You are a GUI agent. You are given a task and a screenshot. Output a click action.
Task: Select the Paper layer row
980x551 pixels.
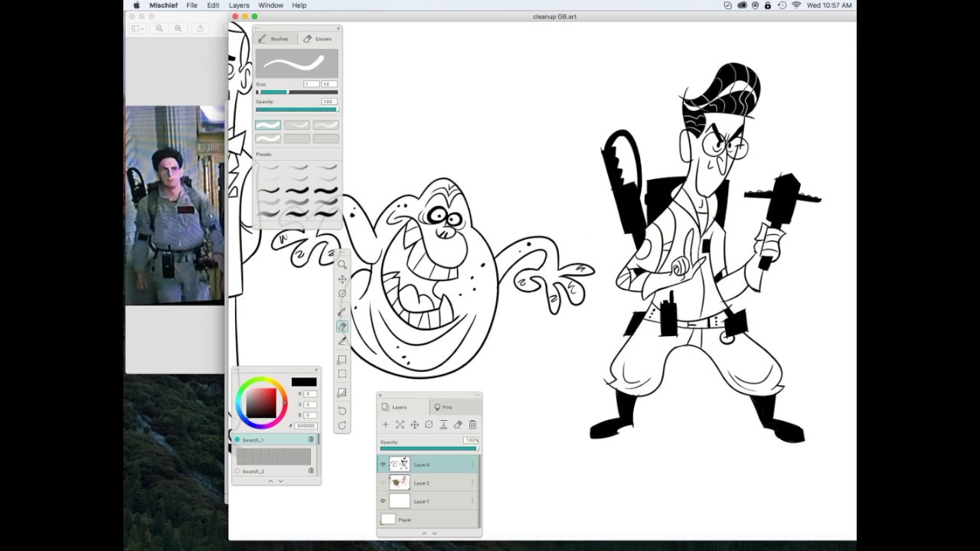(x=428, y=520)
